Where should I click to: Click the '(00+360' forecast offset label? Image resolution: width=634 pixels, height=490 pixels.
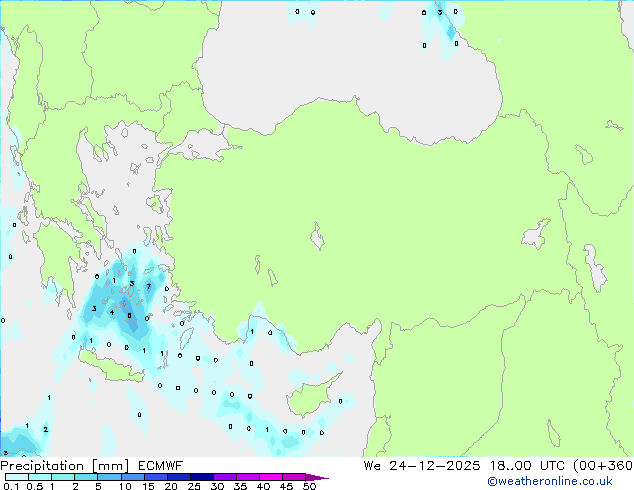pyautogui.click(x=603, y=466)
